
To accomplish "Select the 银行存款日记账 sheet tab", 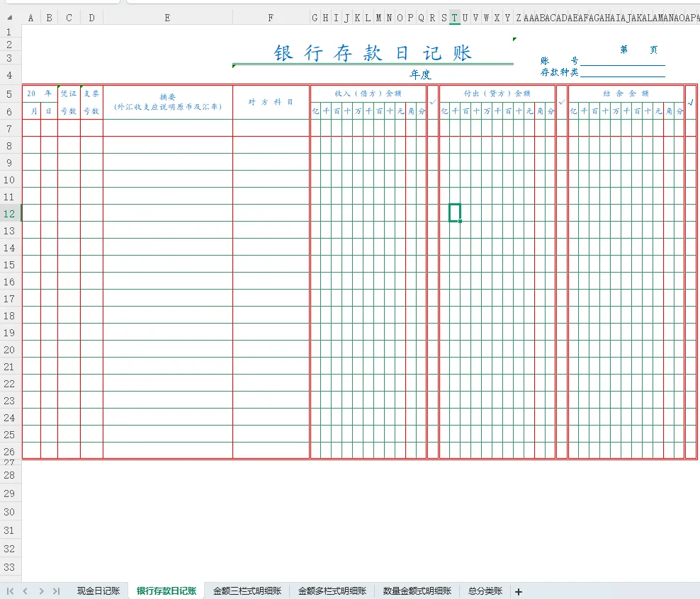I will pyautogui.click(x=166, y=591).
